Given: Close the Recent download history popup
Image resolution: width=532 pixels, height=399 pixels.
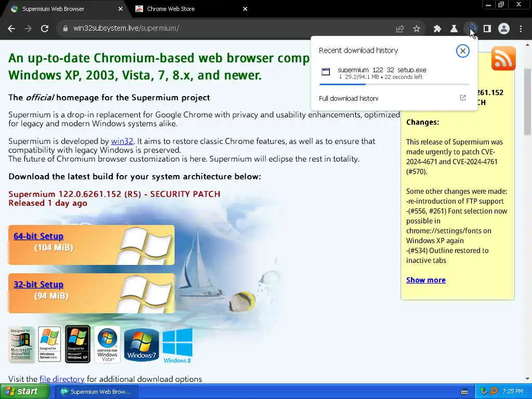Looking at the screenshot, I should click(462, 51).
